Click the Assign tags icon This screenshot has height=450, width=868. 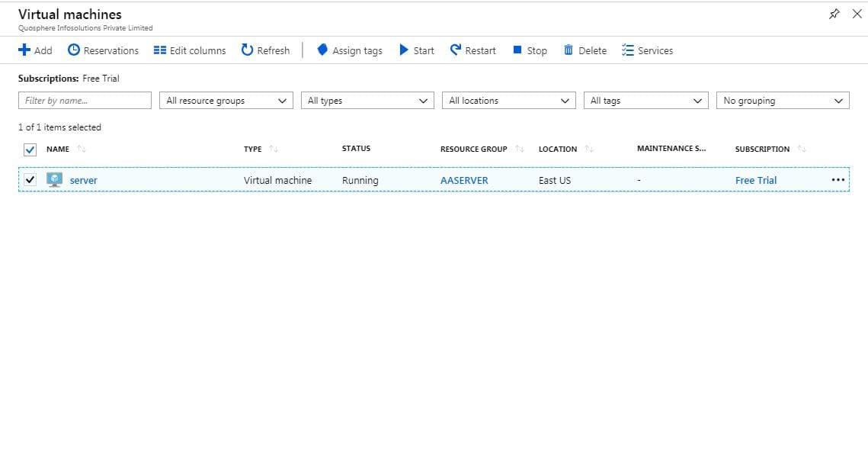pos(322,50)
